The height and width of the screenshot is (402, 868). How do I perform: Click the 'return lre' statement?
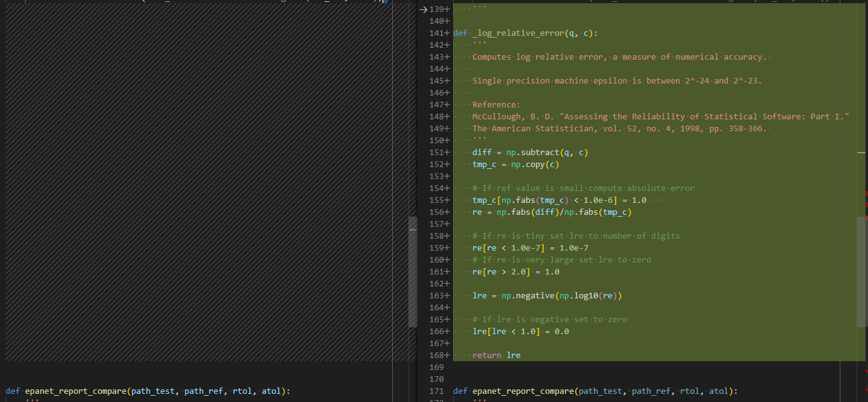[x=496, y=356]
